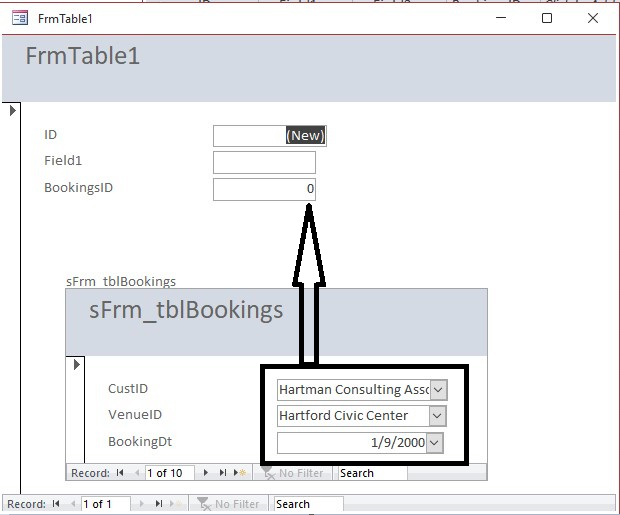Click the subform No Filter indicator

click(x=293, y=473)
